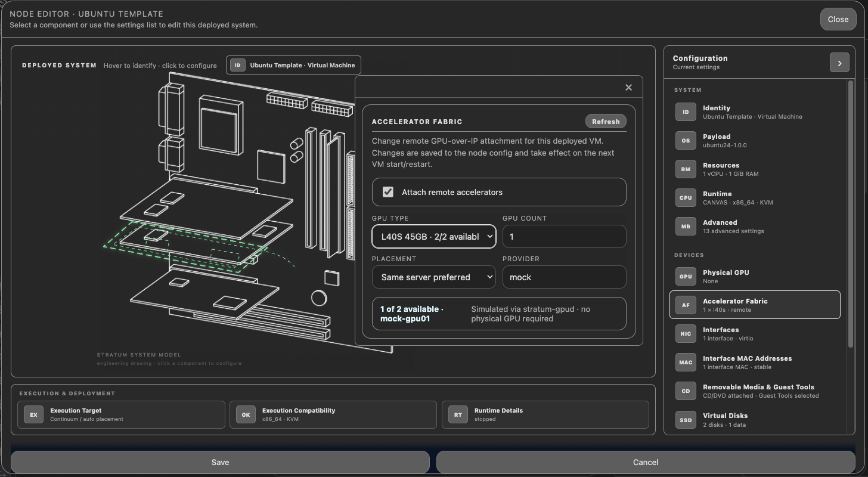This screenshot has width=868, height=477.
Task: Open Resources settings entry
Action: (x=755, y=169)
